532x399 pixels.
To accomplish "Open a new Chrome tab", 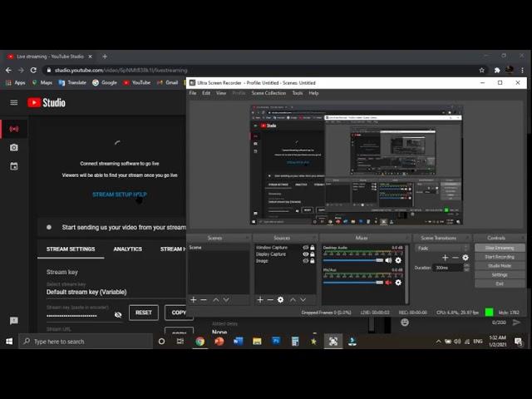I will pos(105,57).
